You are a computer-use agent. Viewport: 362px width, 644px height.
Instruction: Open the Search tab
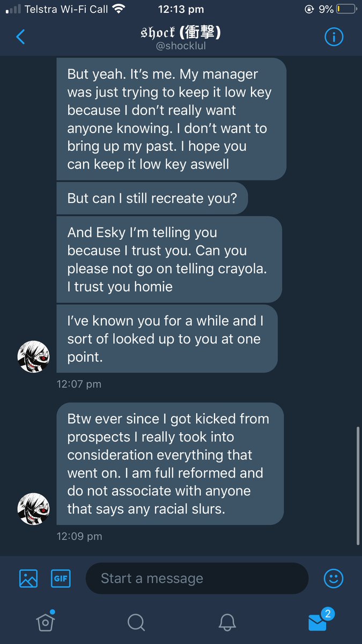pos(136,621)
